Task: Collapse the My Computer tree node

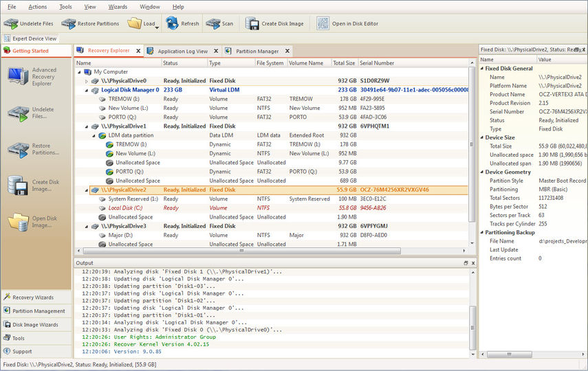Action: click(x=78, y=71)
